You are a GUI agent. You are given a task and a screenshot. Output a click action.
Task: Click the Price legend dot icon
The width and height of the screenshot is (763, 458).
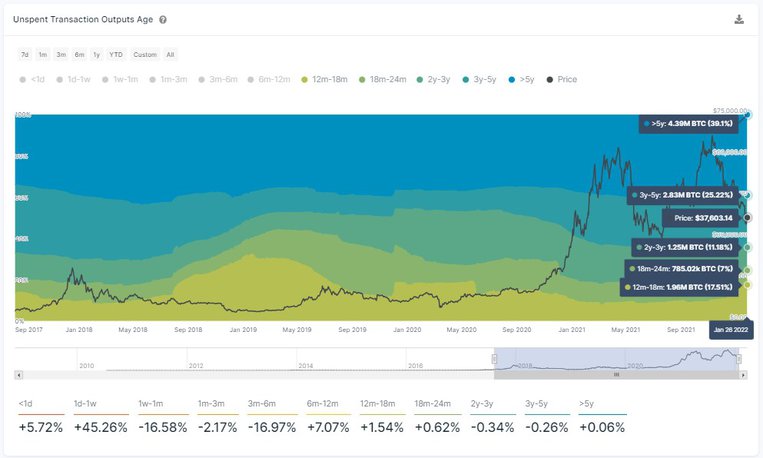(550, 79)
